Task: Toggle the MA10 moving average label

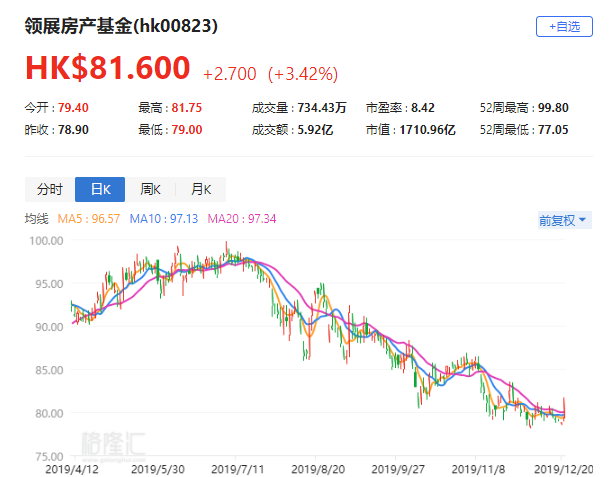Action: point(181,219)
